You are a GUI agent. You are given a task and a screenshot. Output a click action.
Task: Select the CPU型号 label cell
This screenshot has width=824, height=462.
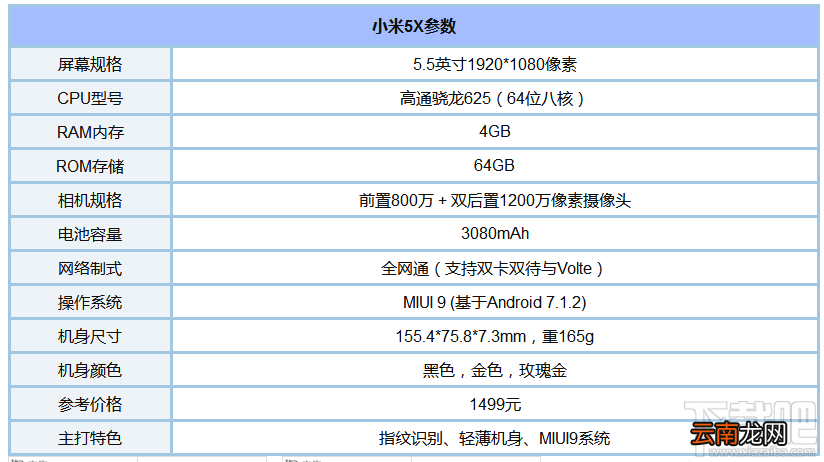coord(90,98)
